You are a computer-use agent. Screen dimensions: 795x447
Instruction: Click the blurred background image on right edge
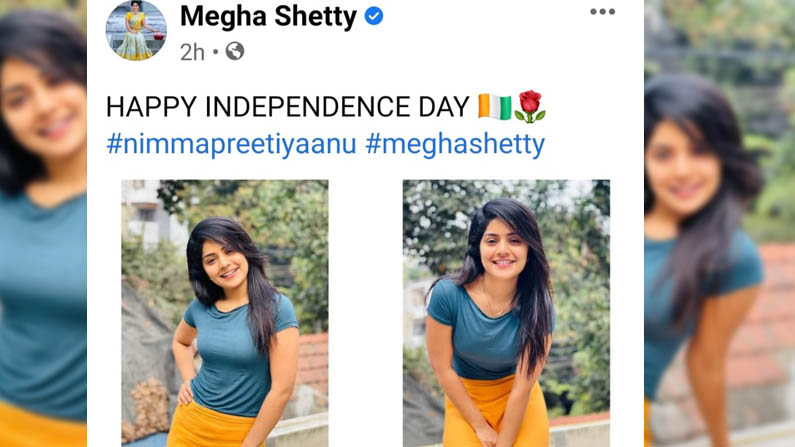tap(719, 224)
